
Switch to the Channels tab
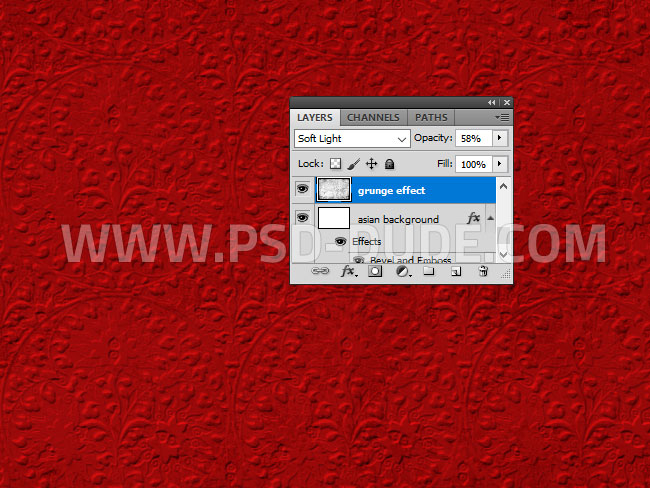click(374, 118)
